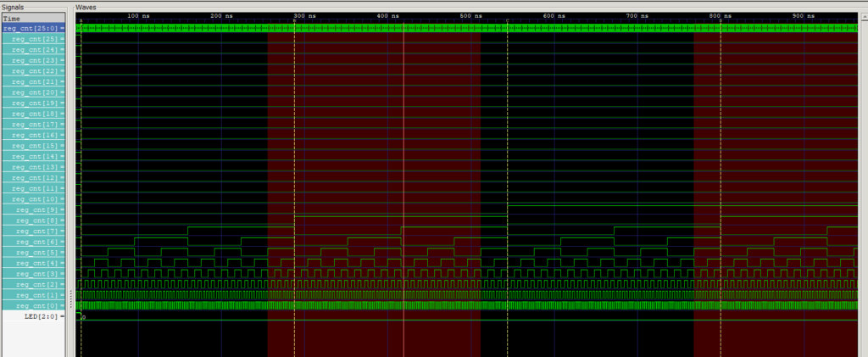The height and width of the screenshot is (357, 868).
Task: Click the 500 ns ruler label
Action: (x=471, y=16)
